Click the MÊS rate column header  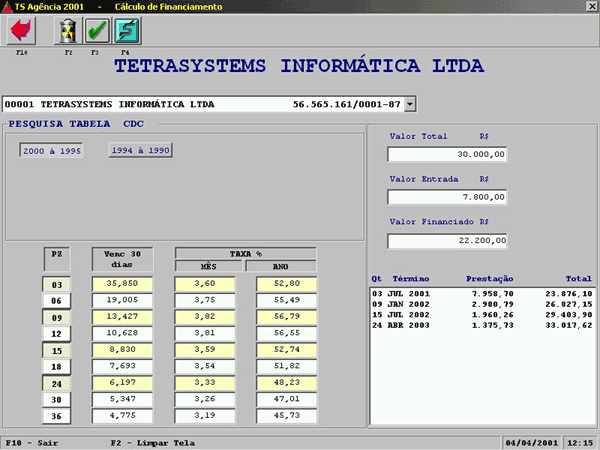(209, 266)
